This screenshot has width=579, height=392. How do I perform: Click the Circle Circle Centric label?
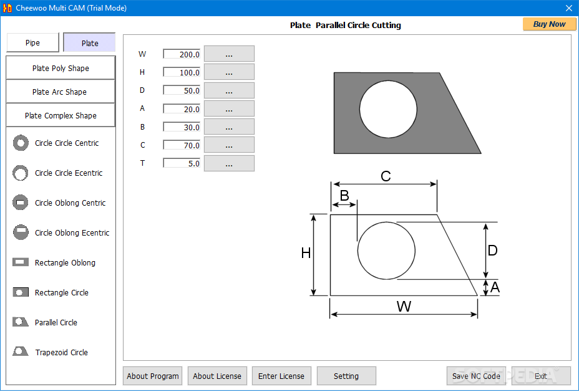click(67, 143)
